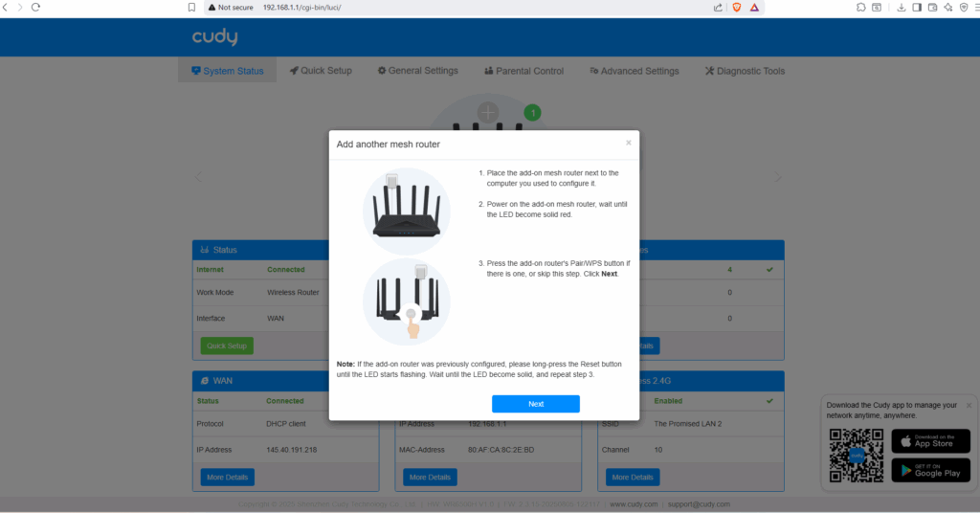The height and width of the screenshot is (513, 980).
Task: Open the Parental Control tab
Action: click(x=523, y=71)
